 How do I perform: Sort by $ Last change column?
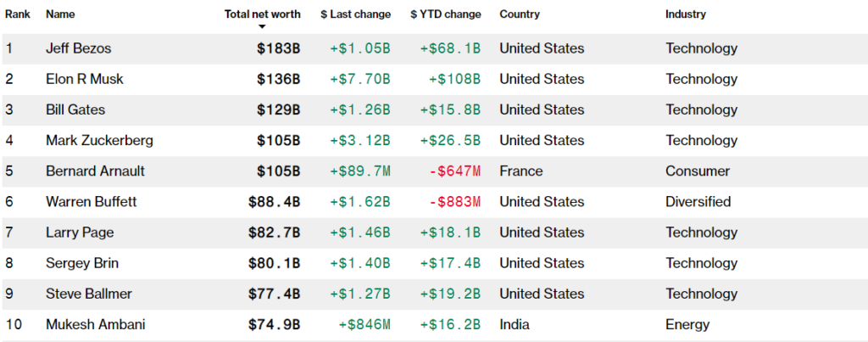coord(355,14)
